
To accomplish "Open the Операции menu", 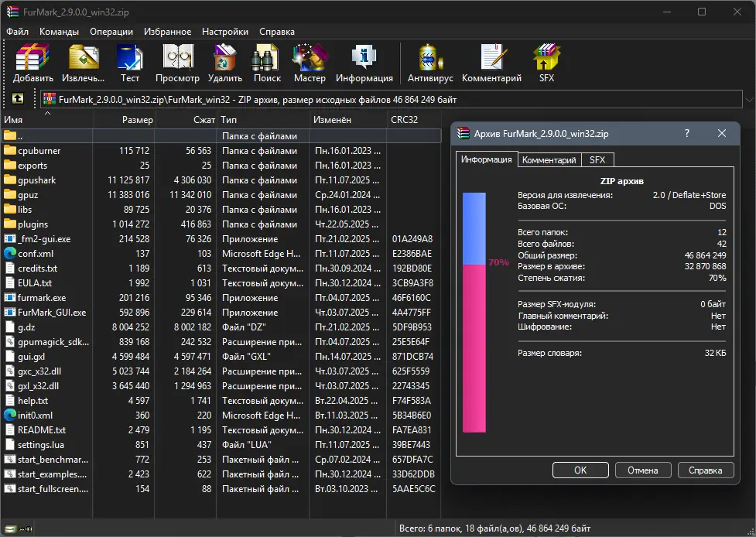I will (x=111, y=31).
